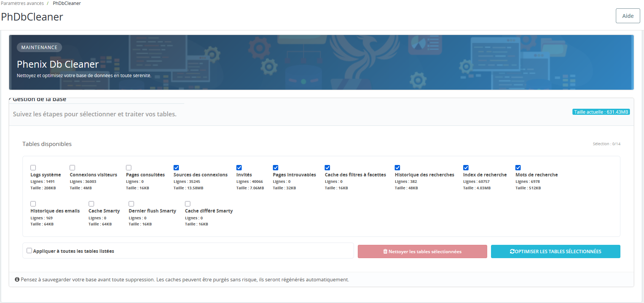Uncheck Cache des filtres à facettes
This screenshot has height=303, width=644.
[327, 168]
